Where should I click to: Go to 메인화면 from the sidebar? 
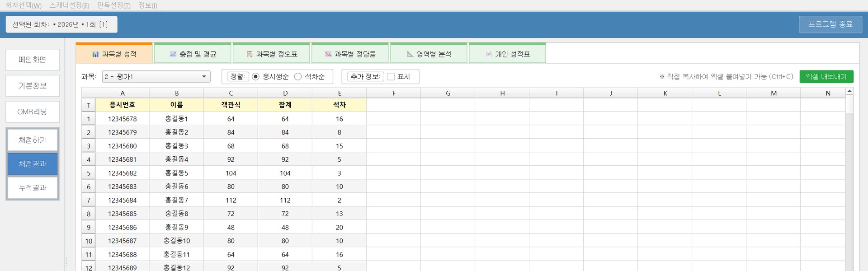point(33,60)
